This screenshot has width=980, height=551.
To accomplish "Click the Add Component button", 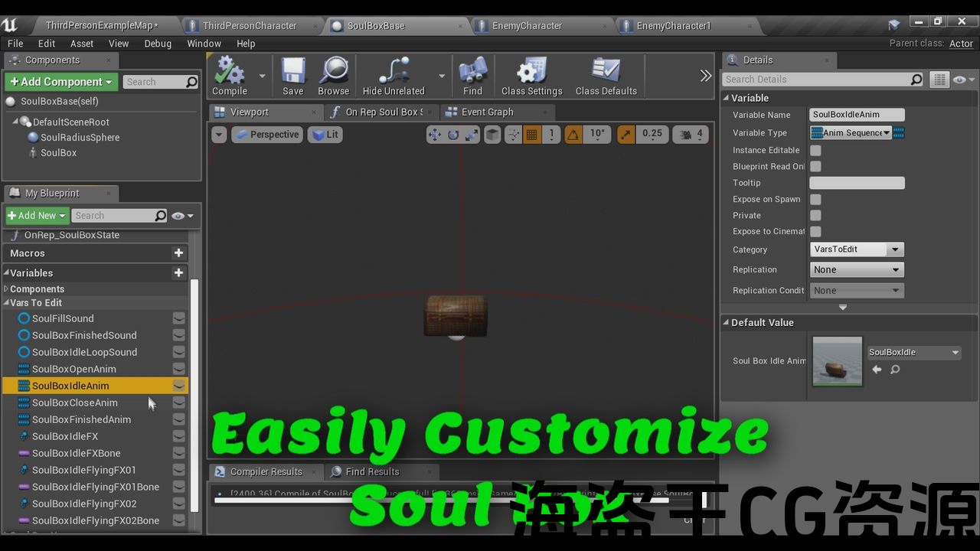I will coord(61,82).
